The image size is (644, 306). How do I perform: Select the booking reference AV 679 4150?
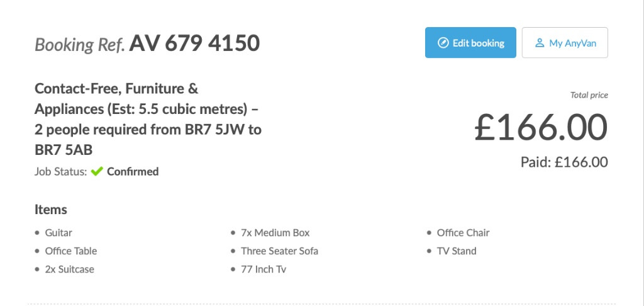click(194, 43)
